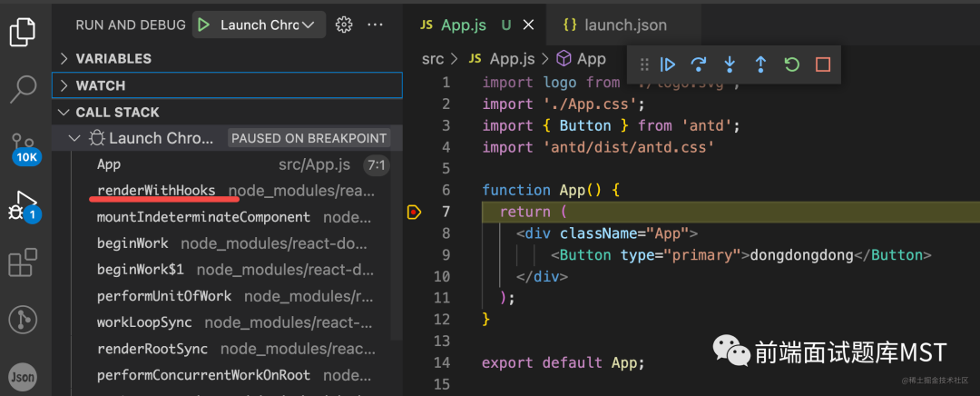
Task: Close the App.js tab
Action: 528,25
